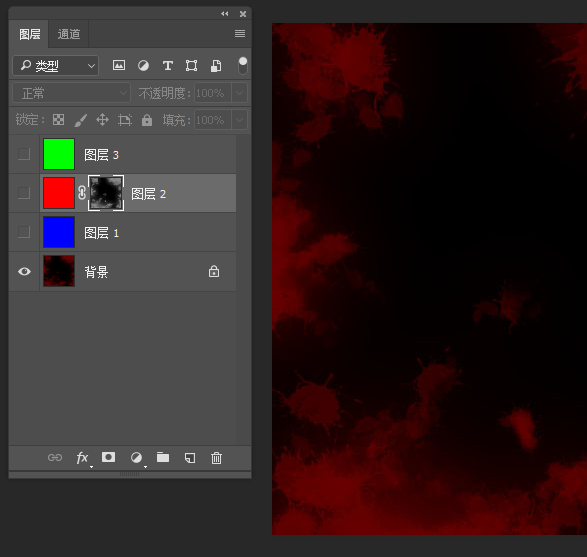Switch to the 通道 tab
Image resolution: width=587 pixels, height=557 pixels.
click(x=69, y=34)
